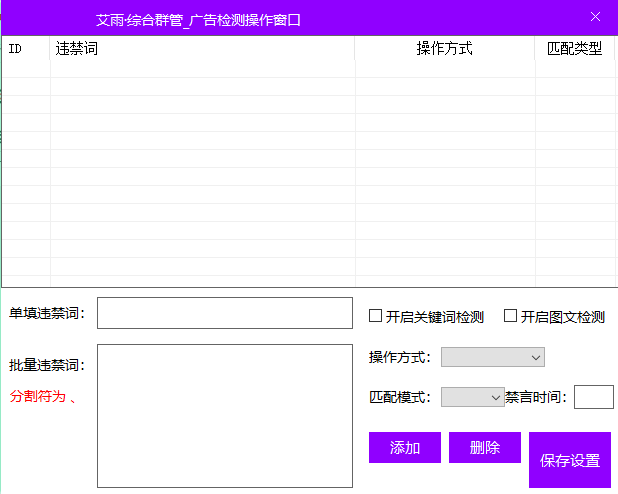
Task: Click the 删除 button
Action: click(485, 448)
